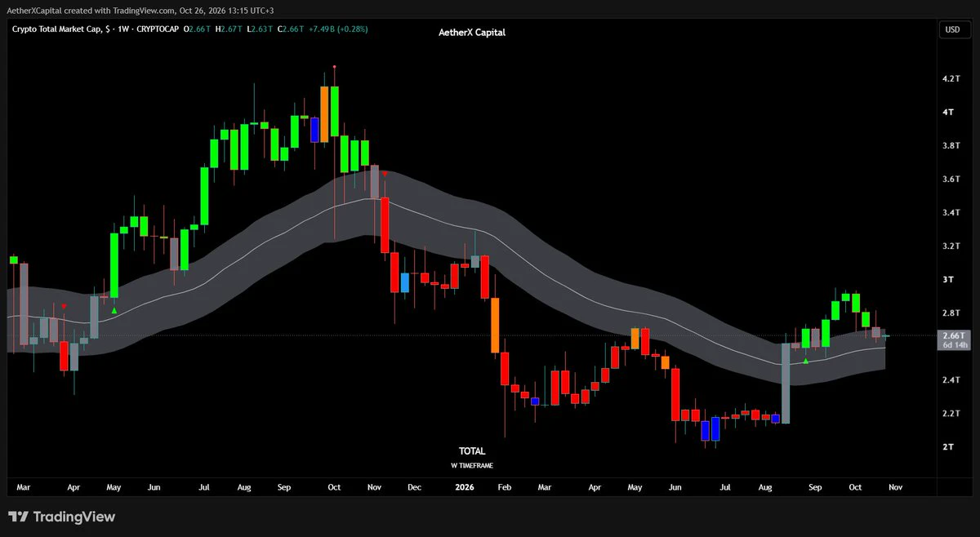Viewport: 980px width, 537px height.
Task: Click the TradingView logo at bottom left
Action: (61, 517)
